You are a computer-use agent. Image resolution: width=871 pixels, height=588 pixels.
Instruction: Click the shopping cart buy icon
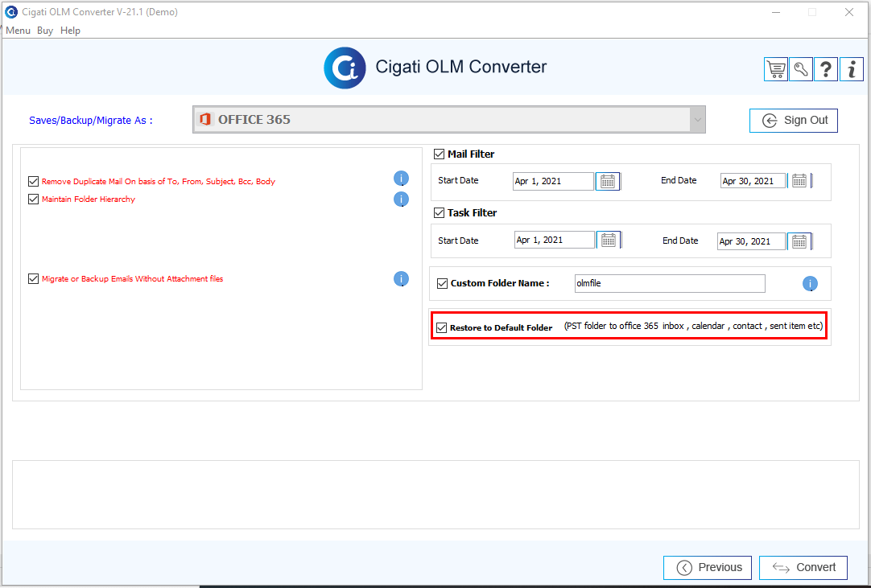pos(775,69)
